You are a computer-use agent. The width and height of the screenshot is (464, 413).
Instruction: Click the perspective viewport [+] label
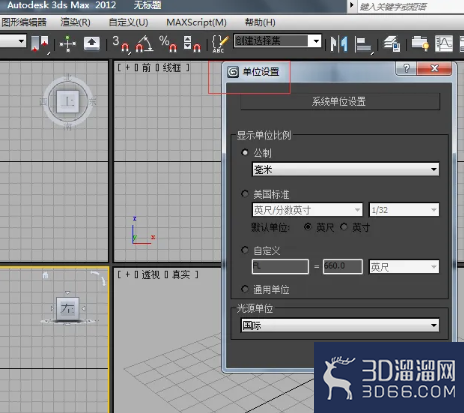(127, 275)
